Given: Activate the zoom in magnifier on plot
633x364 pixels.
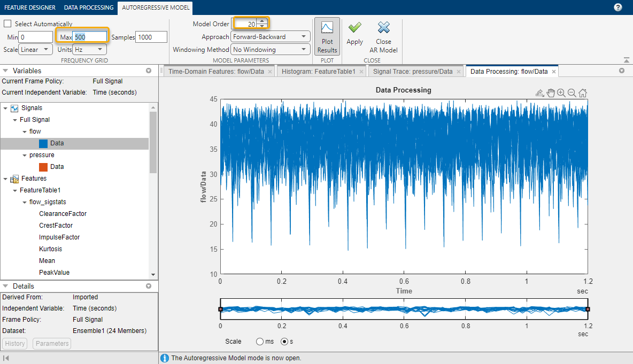Looking at the screenshot, I should [561, 93].
